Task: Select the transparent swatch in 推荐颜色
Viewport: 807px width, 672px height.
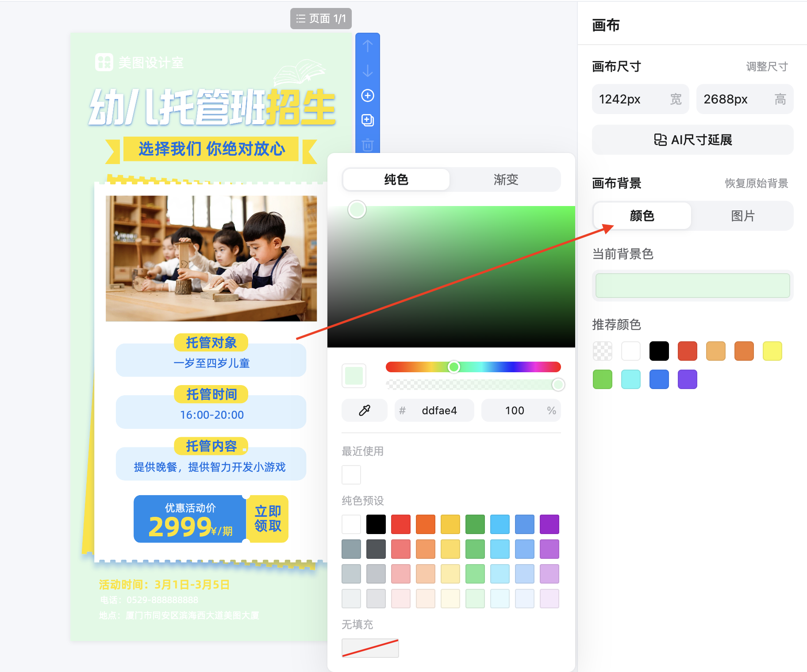Action: (x=602, y=351)
